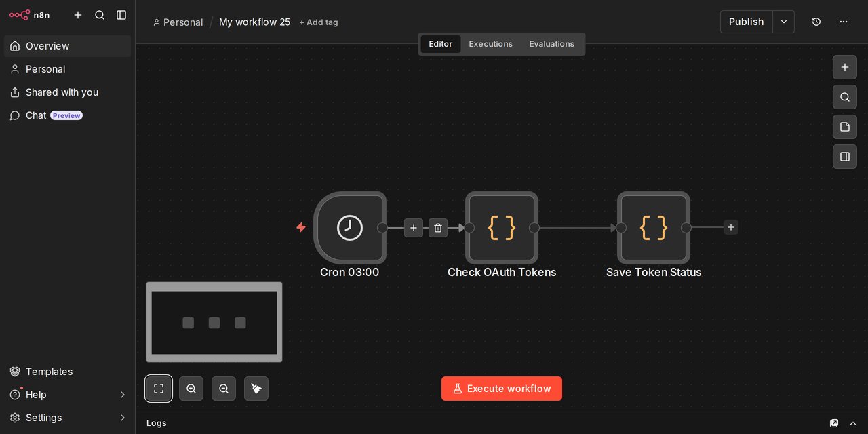Add node on the Cron connection
This screenshot has width=868, height=434.
[414, 228]
